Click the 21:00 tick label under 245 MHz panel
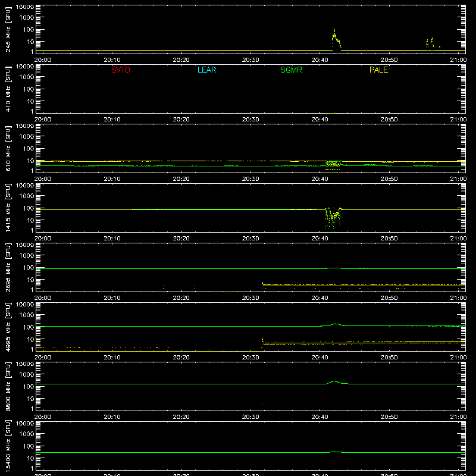 pyautogui.click(x=458, y=60)
